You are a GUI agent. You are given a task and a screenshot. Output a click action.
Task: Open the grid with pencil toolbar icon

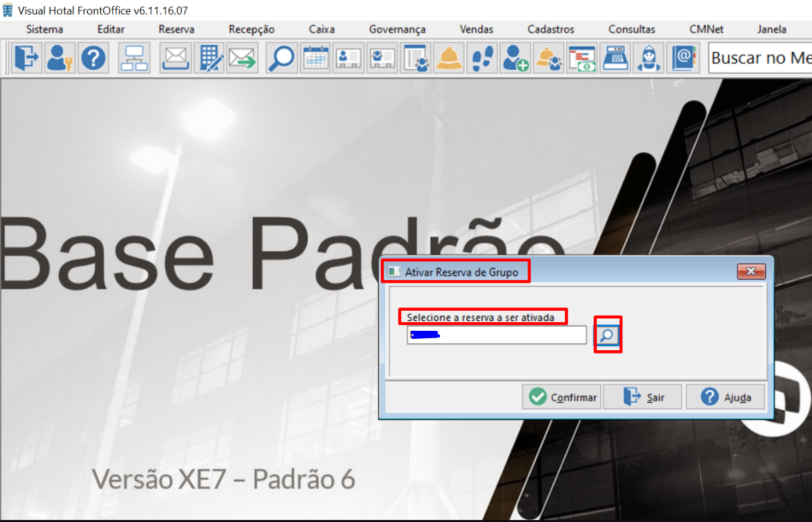[209, 58]
